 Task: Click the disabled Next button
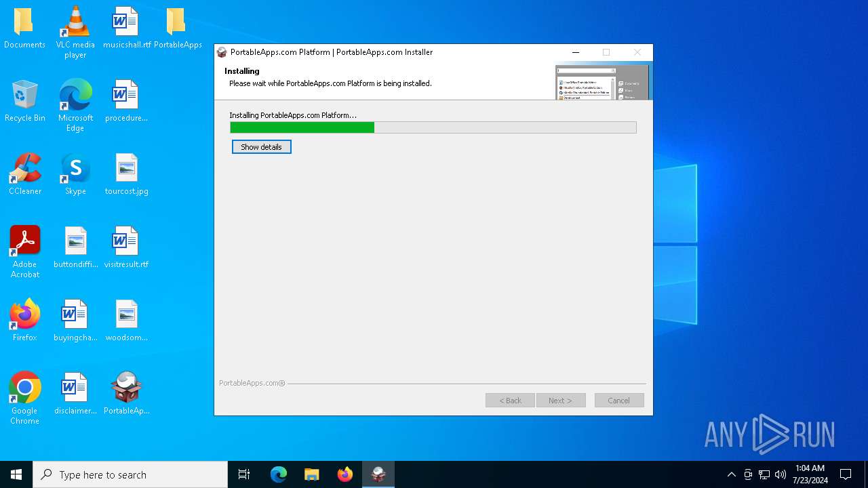coord(560,401)
